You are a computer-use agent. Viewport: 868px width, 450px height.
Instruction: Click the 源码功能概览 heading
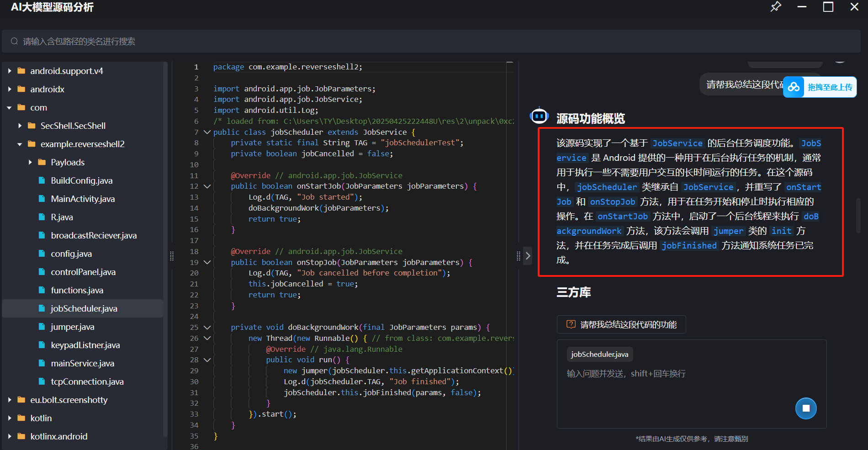591,119
